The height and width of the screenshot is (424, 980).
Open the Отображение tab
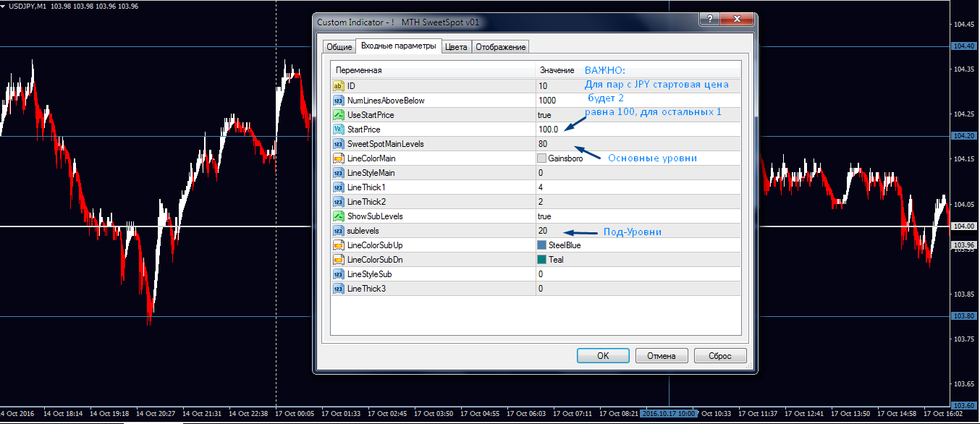(500, 47)
